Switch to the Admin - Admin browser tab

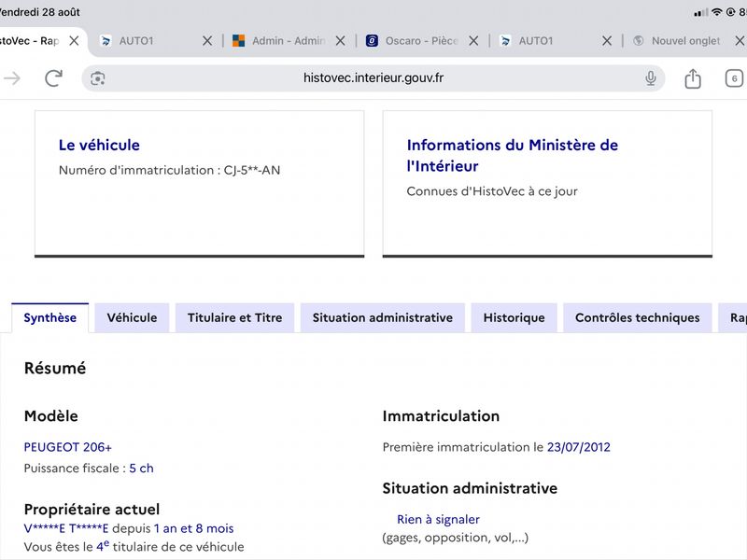[x=278, y=41]
